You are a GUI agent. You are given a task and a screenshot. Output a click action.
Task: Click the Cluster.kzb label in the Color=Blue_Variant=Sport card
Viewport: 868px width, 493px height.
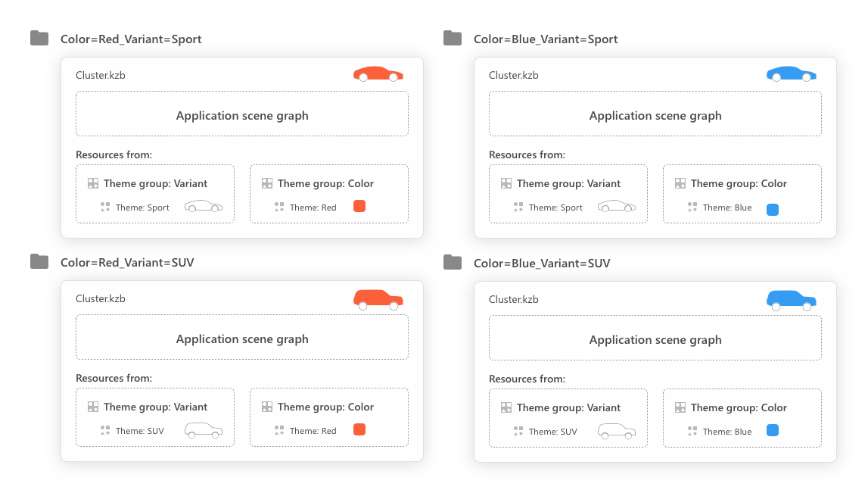coord(513,75)
